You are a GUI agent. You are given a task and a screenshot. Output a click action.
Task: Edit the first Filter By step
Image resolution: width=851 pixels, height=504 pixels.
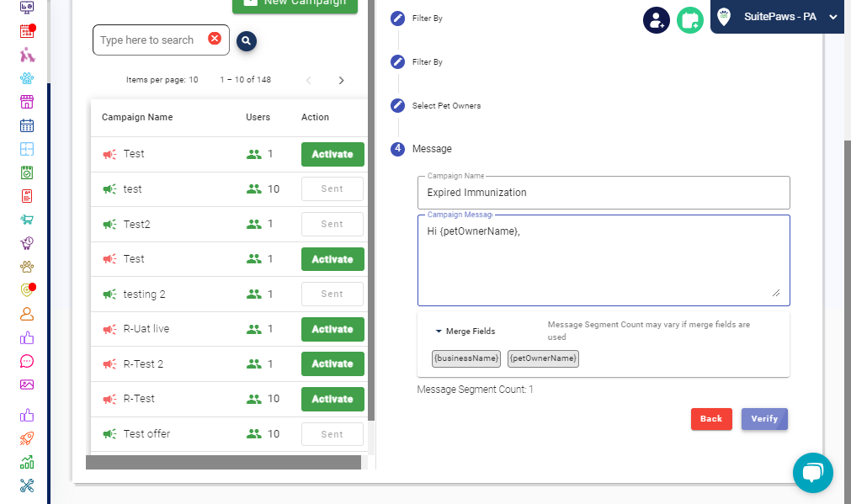coord(398,19)
